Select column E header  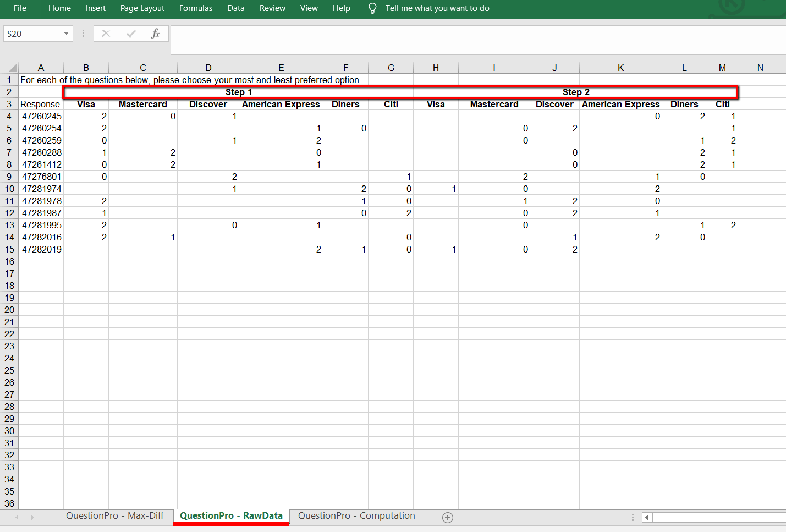[x=281, y=68]
